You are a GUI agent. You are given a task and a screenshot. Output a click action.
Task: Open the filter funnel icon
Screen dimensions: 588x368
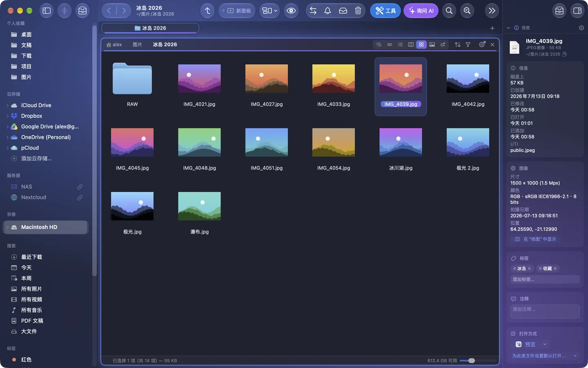coord(468,45)
